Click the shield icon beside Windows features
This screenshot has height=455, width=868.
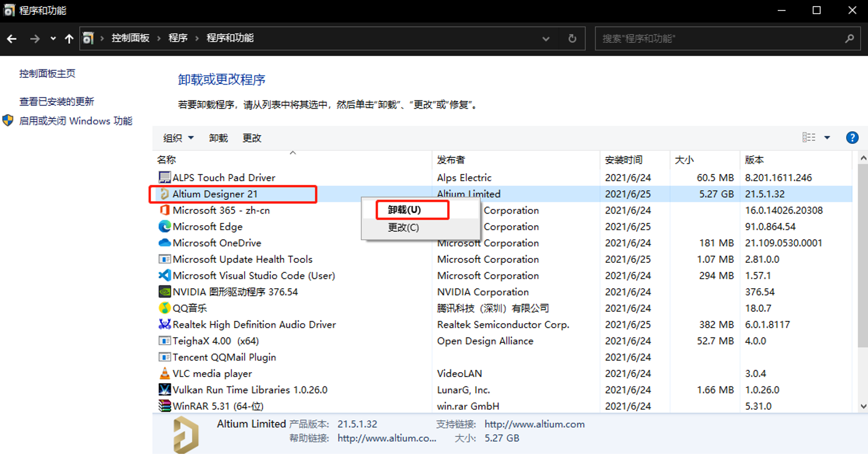click(8, 121)
